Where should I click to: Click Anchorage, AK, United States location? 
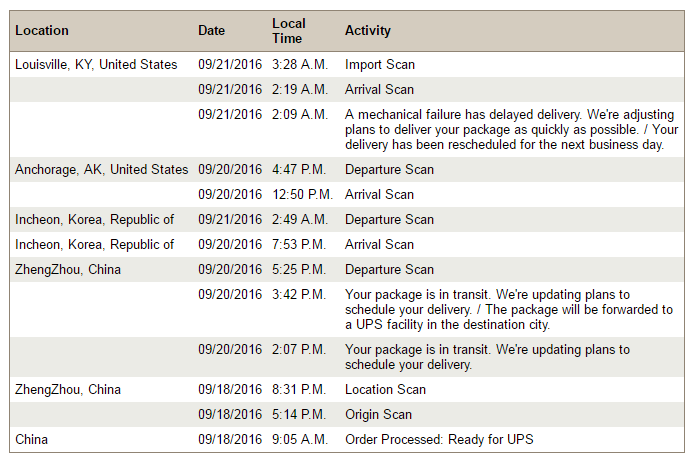tap(102, 169)
